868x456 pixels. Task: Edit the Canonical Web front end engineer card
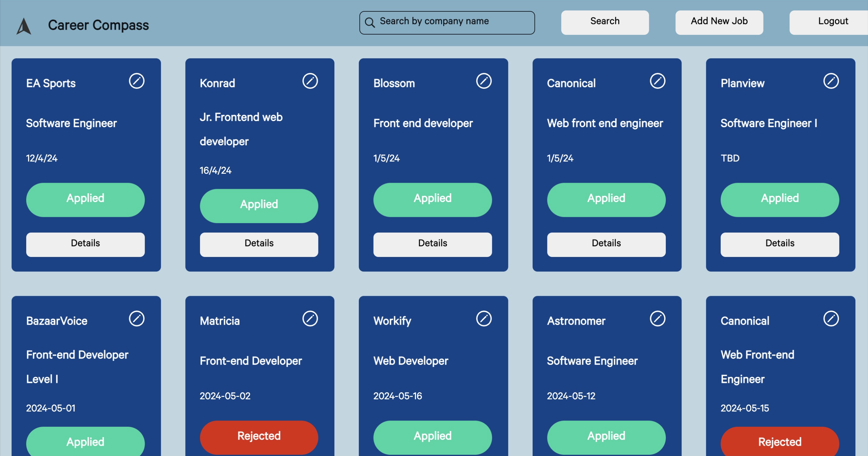(657, 81)
